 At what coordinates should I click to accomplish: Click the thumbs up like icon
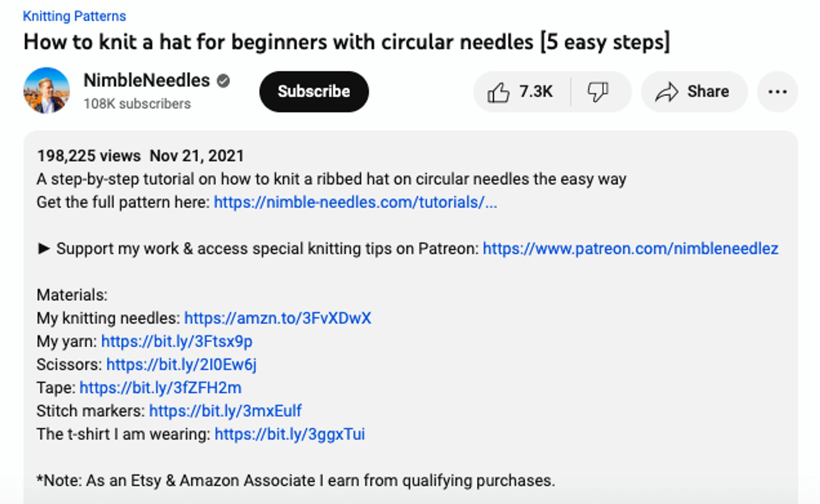coord(498,92)
